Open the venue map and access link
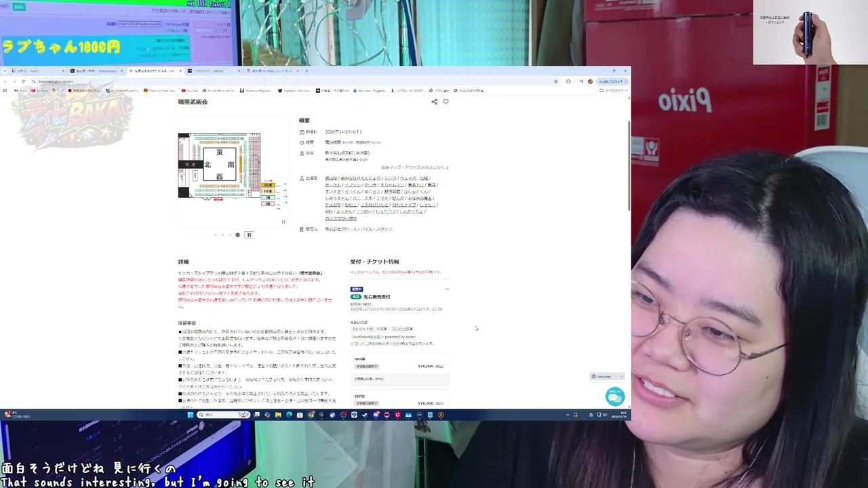 [x=414, y=167]
